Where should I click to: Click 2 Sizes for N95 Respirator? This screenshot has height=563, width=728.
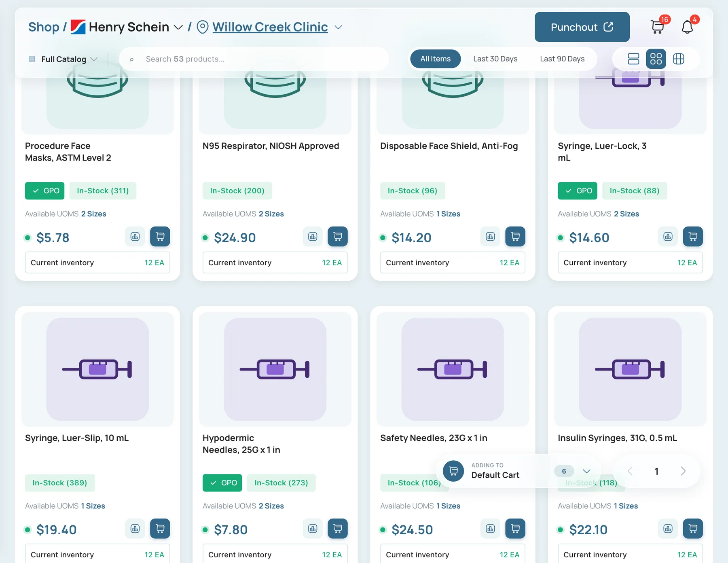click(x=271, y=214)
